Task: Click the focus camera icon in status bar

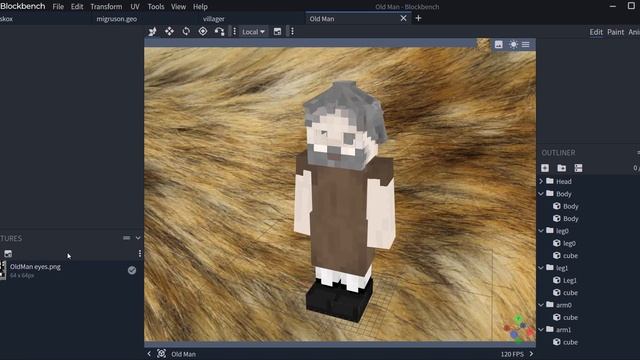Action: coord(161,353)
